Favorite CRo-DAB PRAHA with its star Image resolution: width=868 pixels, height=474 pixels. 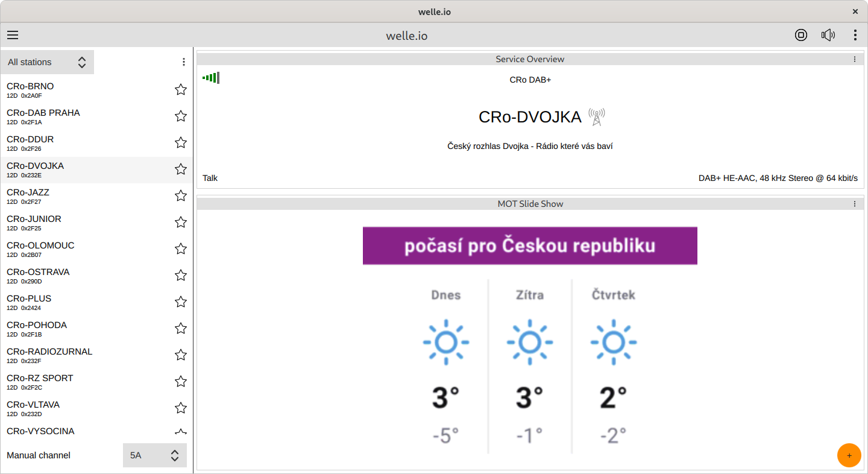click(181, 116)
